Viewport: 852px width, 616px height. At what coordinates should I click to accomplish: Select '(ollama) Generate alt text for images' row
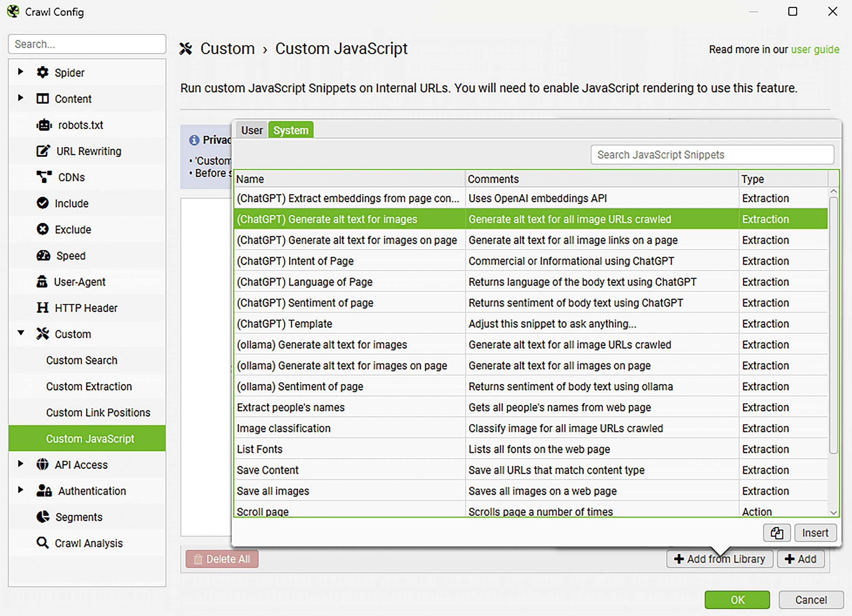tap(531, 345)
